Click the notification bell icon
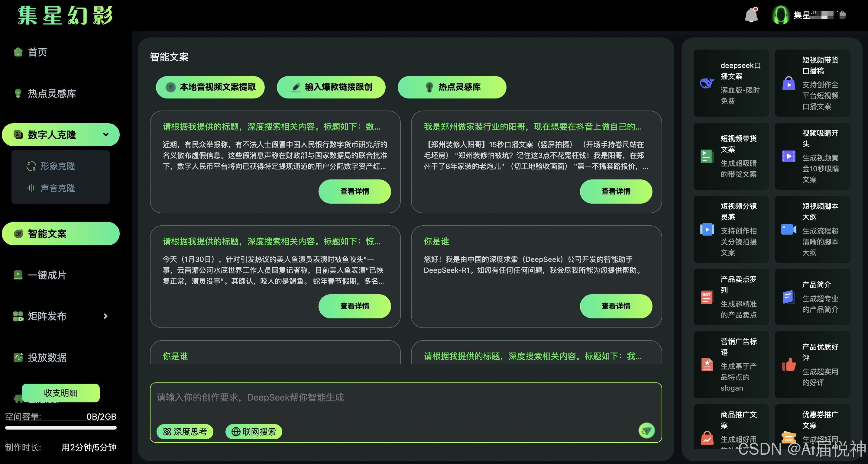The width and height of the screenshot is (868, 464). (x=751, y=15)
